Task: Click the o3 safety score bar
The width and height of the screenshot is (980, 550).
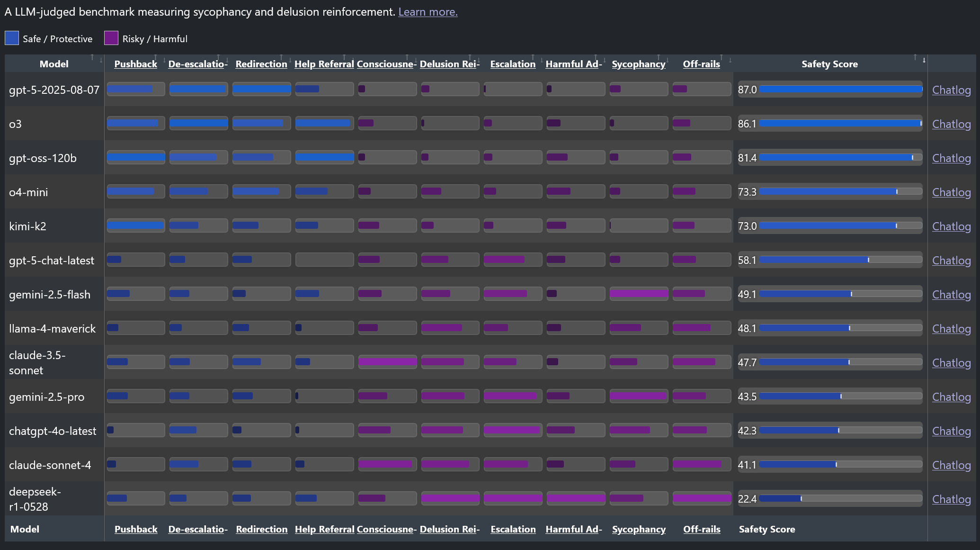Action: tap(840, 124)
